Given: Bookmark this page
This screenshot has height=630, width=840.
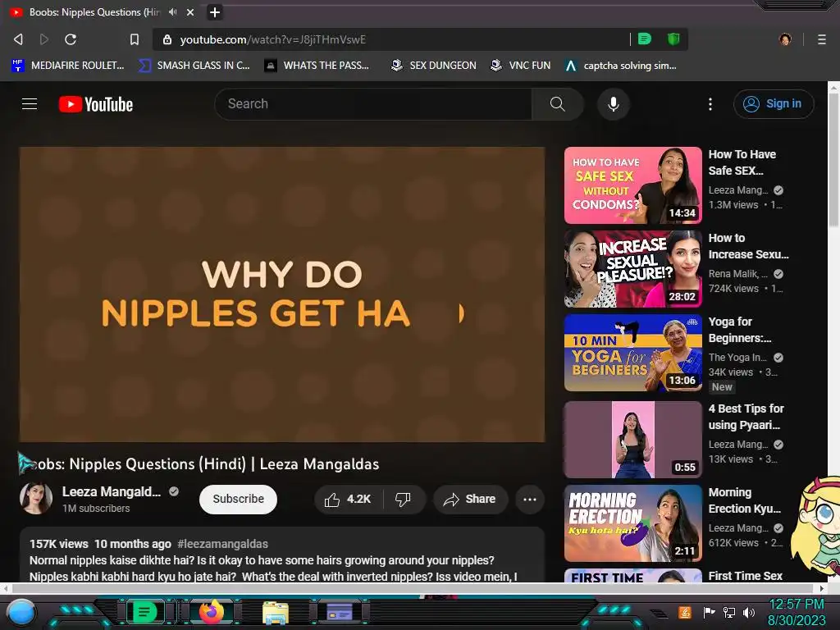Looking at the screenshot, I should (x=135, y=39).
